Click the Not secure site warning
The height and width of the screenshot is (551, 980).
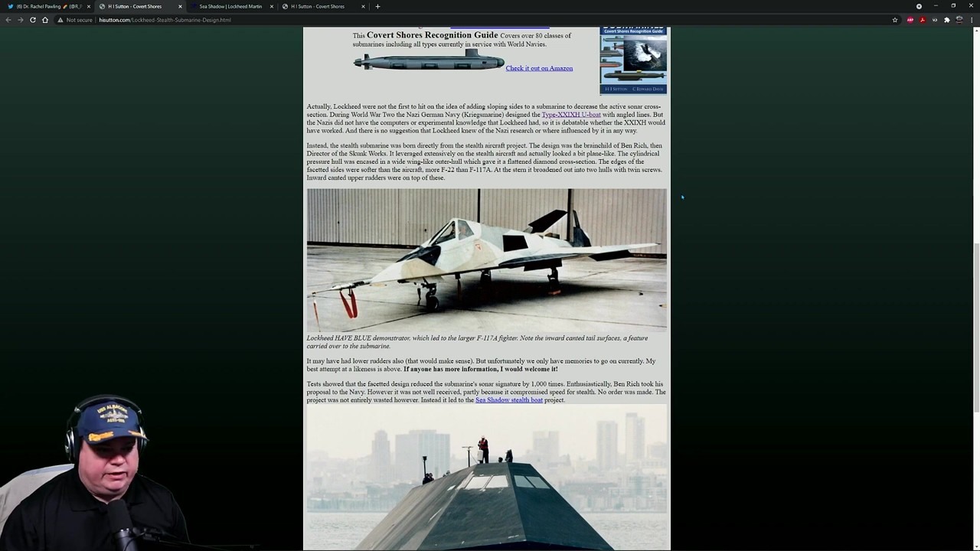[76, 20]
